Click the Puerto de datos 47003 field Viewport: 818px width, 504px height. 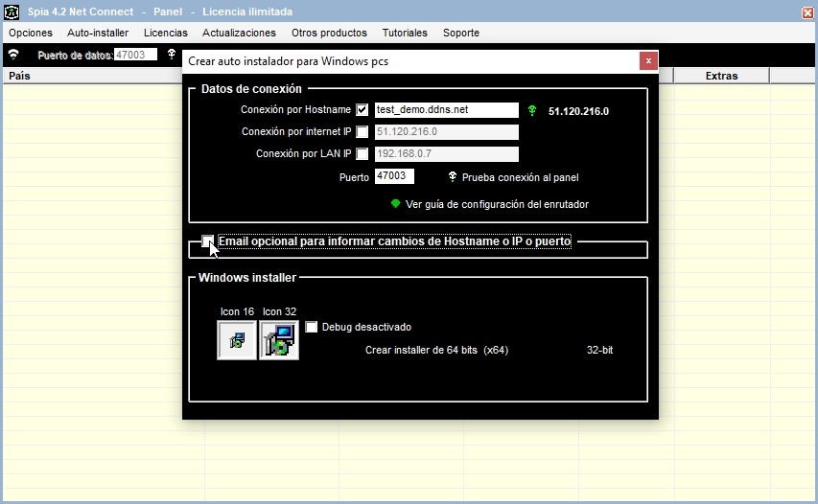(x=135, y=55)
